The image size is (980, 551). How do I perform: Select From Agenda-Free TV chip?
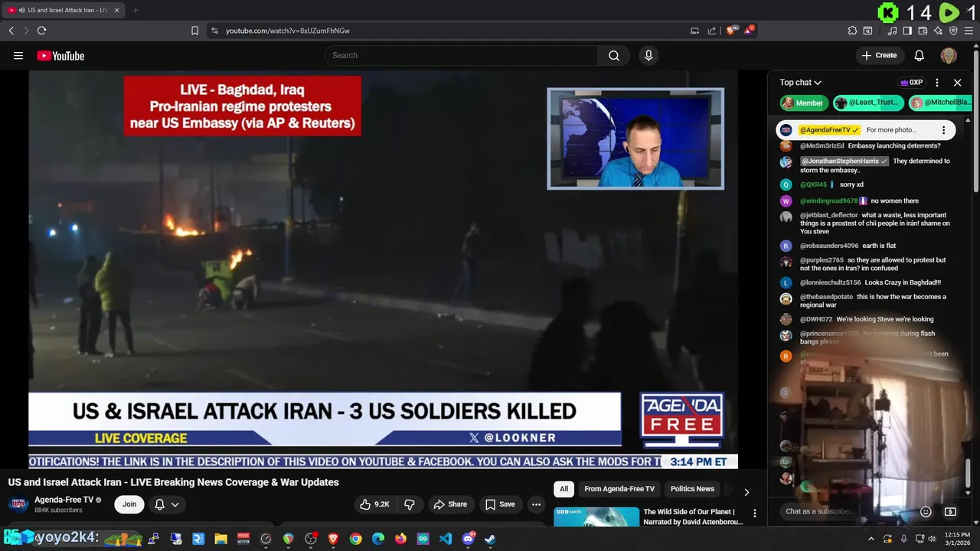(x=619, y=489)
